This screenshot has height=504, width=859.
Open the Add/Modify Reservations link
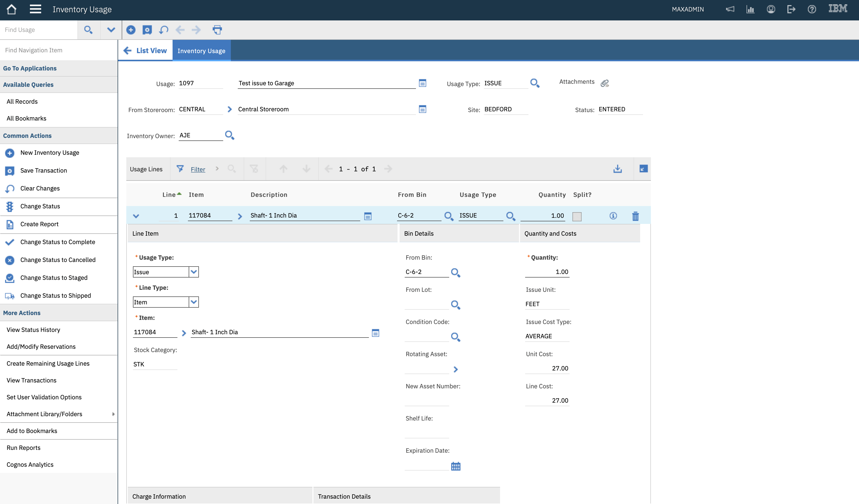pyautogui.click(x=41, y=346)
